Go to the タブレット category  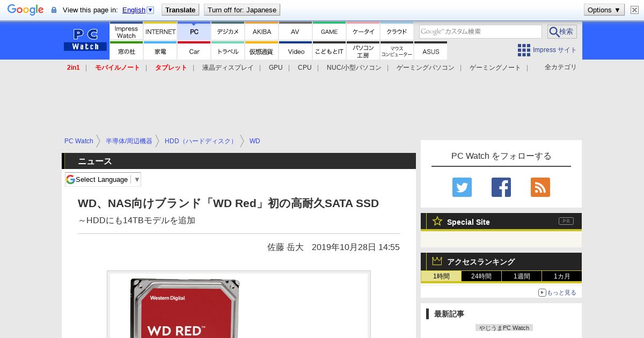click(x=171, y=68)
